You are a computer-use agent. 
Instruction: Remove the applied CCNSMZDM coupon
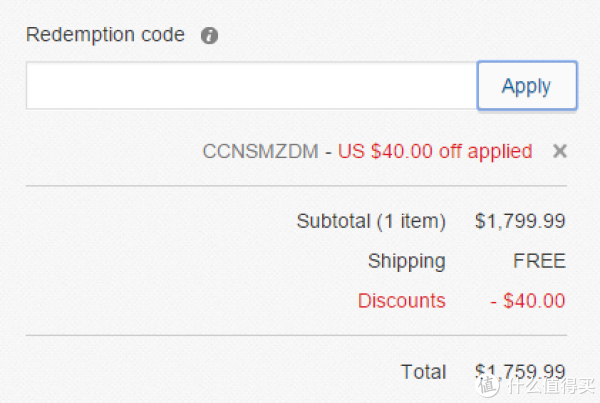(559, 151)
